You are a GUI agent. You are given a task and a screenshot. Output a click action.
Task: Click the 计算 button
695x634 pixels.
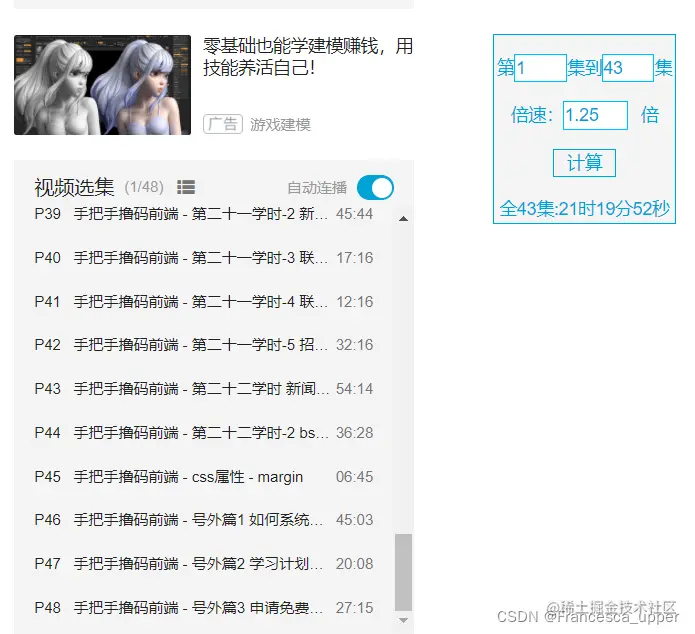pyautogui.click(x=584, y=163)
